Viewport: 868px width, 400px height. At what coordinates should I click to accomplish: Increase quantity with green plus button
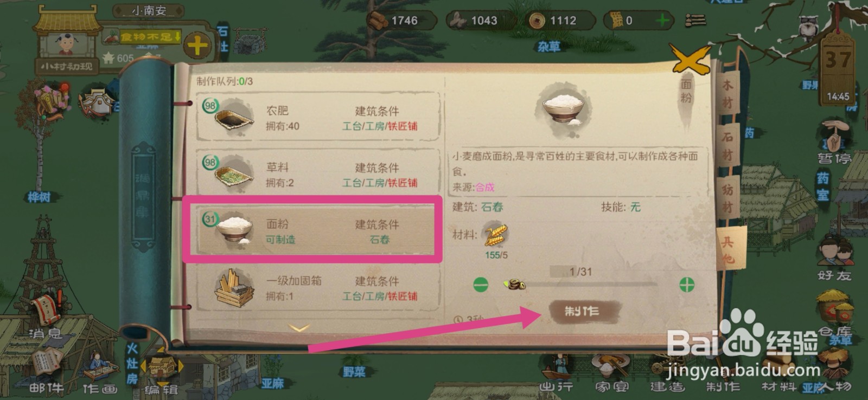[687, 285]
